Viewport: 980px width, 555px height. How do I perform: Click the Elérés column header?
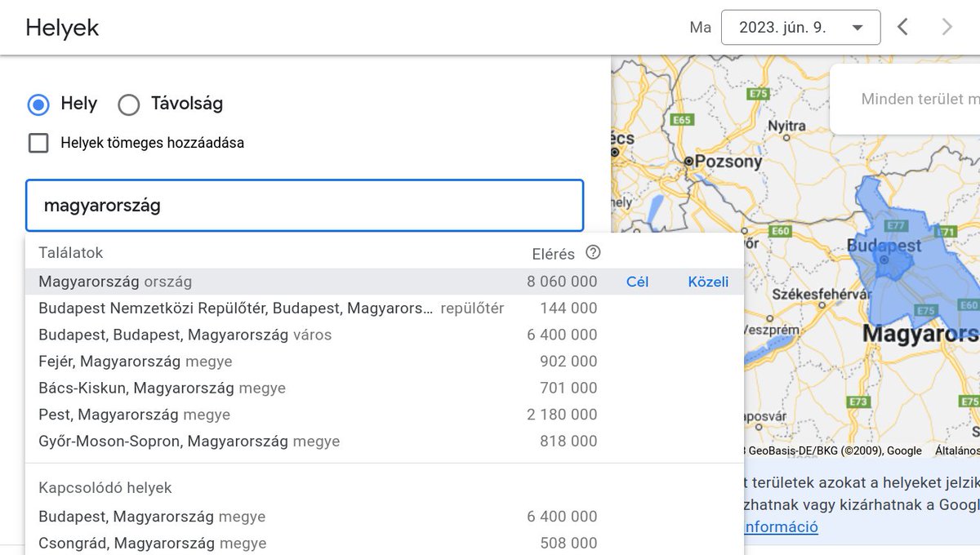554,254
